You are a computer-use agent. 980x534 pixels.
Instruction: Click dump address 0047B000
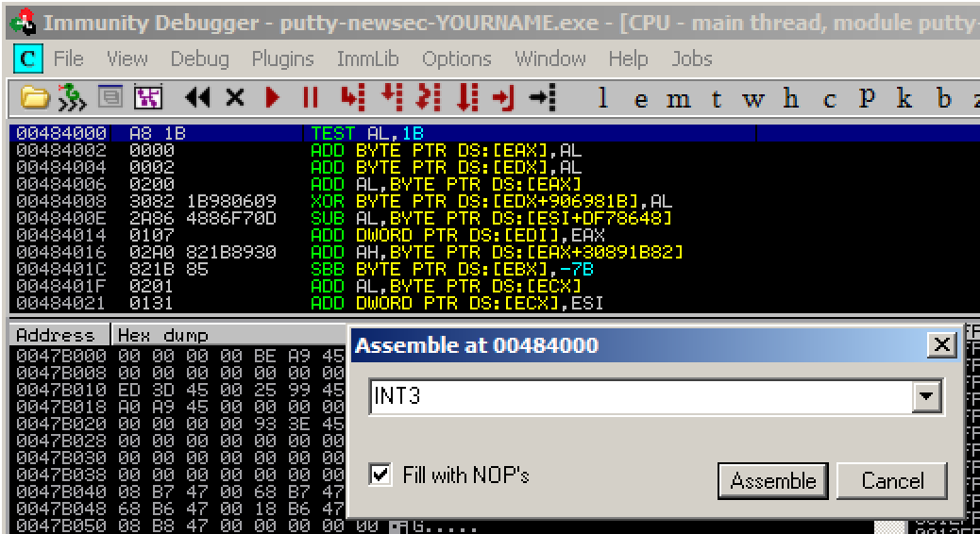point(61,356)
